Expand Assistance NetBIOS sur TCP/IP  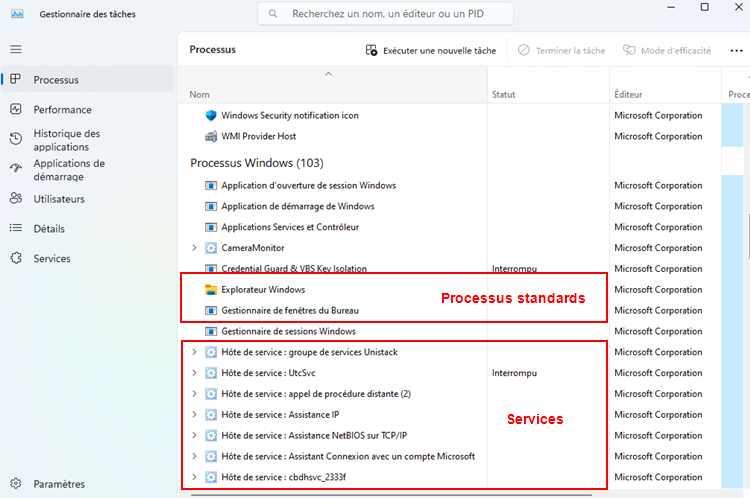coord(194,435)
